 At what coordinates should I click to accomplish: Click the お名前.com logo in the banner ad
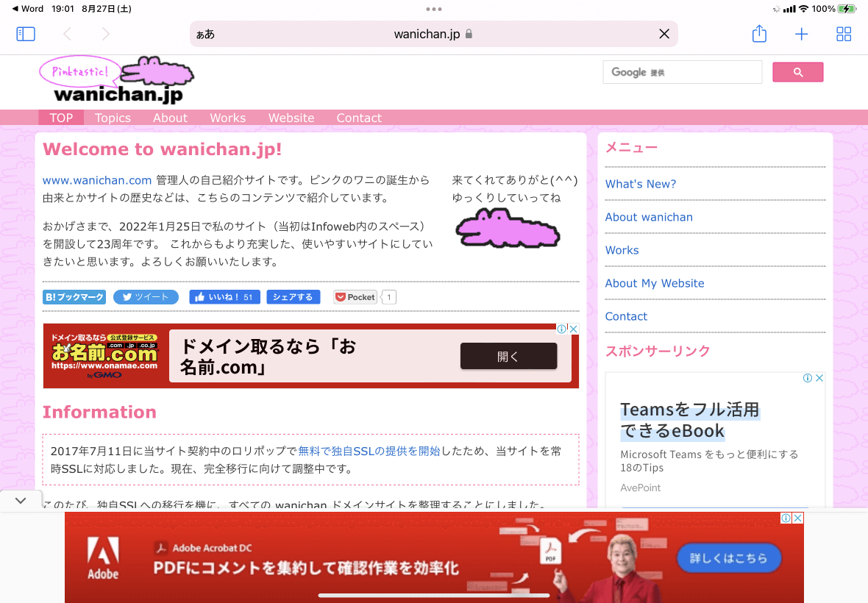(x=104, y=356)
